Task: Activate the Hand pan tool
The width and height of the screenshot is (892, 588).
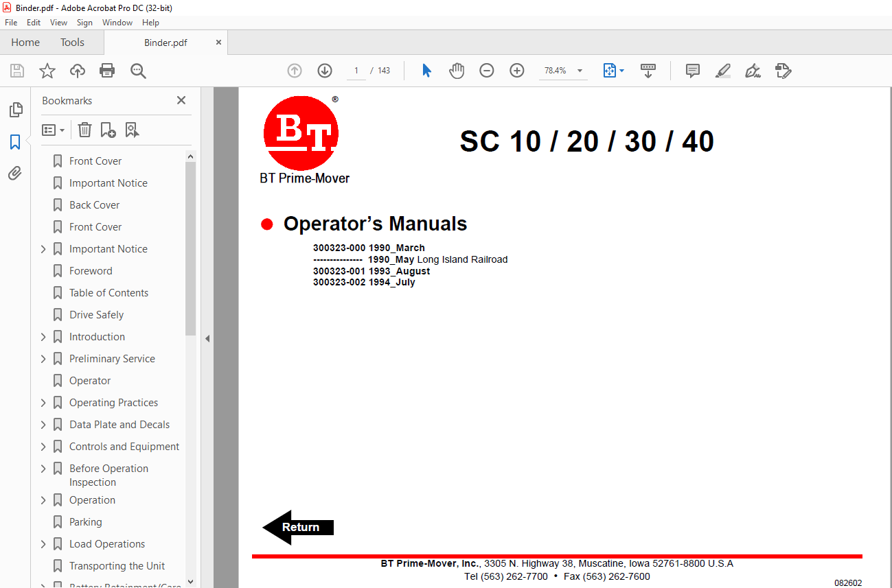Action: click(x=457, y=71)
